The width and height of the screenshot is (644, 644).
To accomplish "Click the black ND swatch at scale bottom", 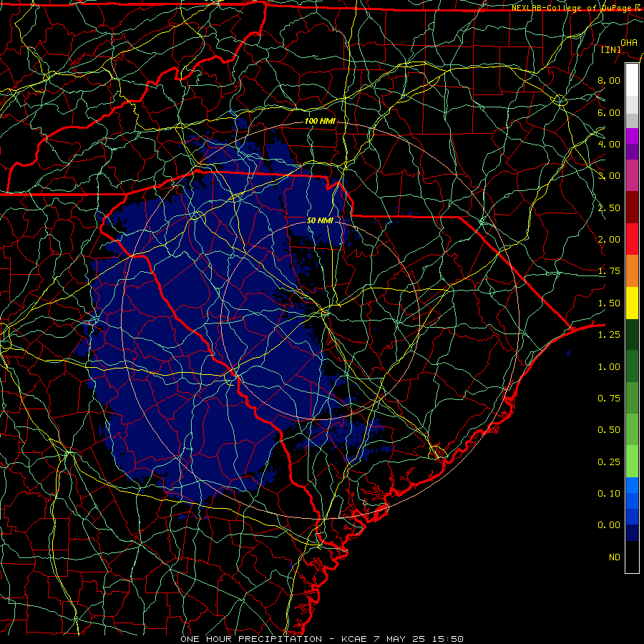I will point(632,557).
